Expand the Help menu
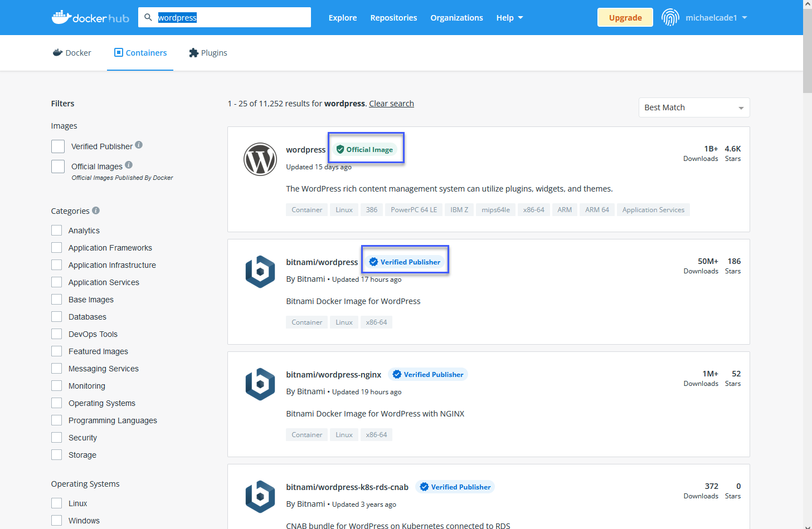Screen dimensions: 812x529 click(509, 17)
